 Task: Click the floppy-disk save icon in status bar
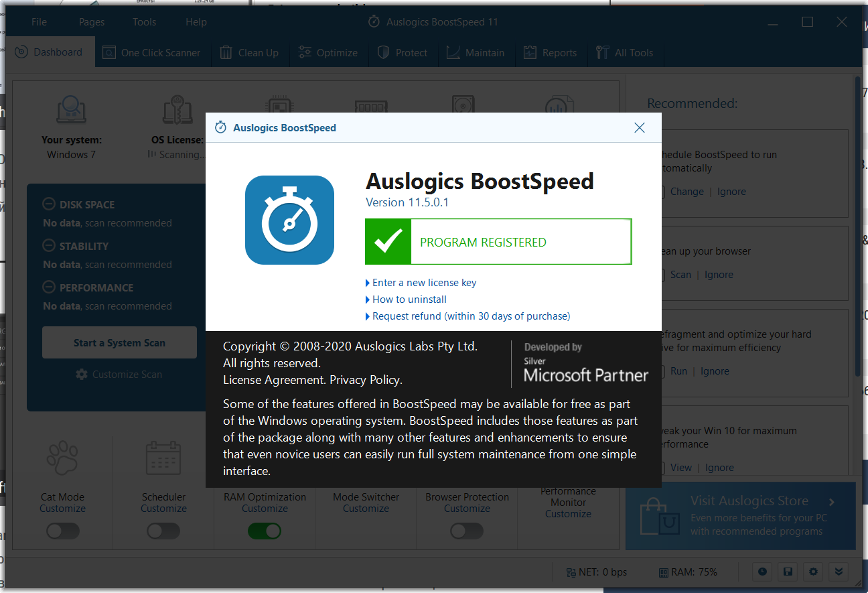pyautogui.click(x=788, y=572)
